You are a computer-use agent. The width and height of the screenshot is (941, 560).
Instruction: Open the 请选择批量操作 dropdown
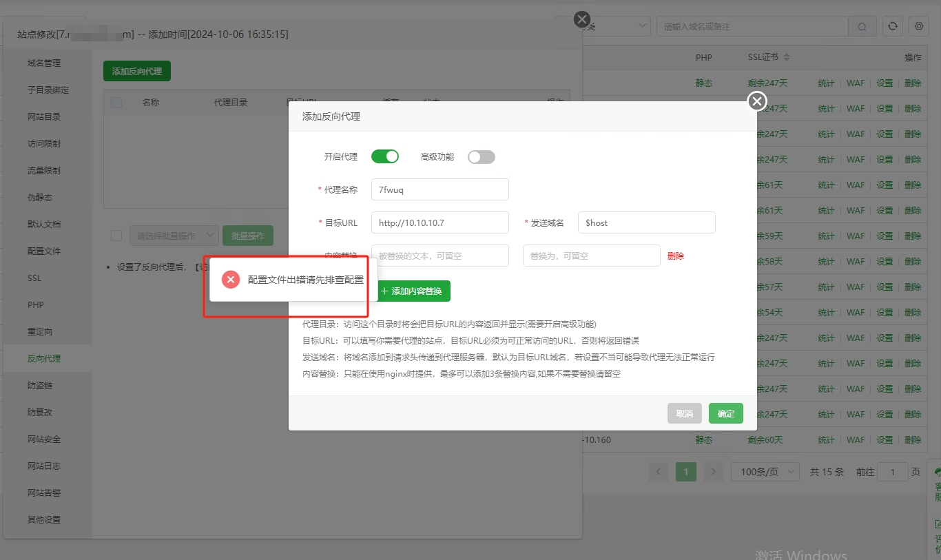click(x=174, y=236)
